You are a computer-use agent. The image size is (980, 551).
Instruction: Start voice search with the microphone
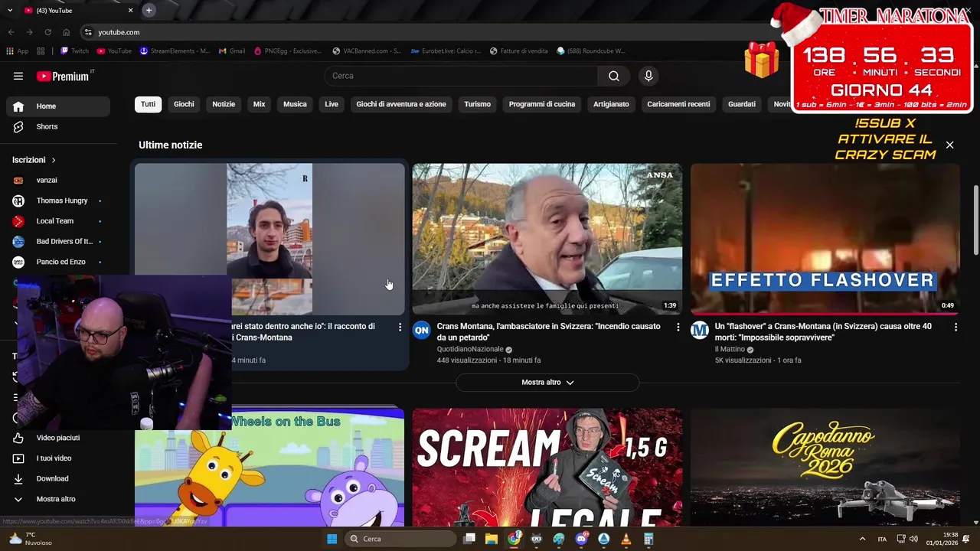click(648, 76)
